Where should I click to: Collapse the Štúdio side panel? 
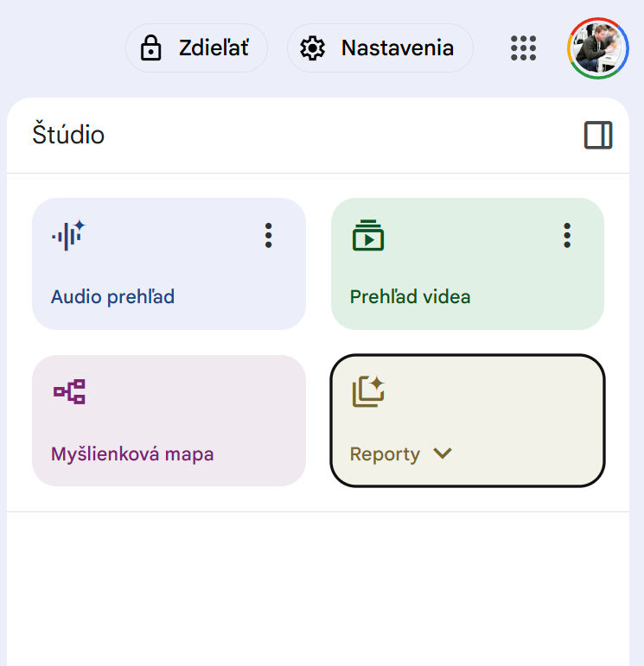tap(598, 136)
